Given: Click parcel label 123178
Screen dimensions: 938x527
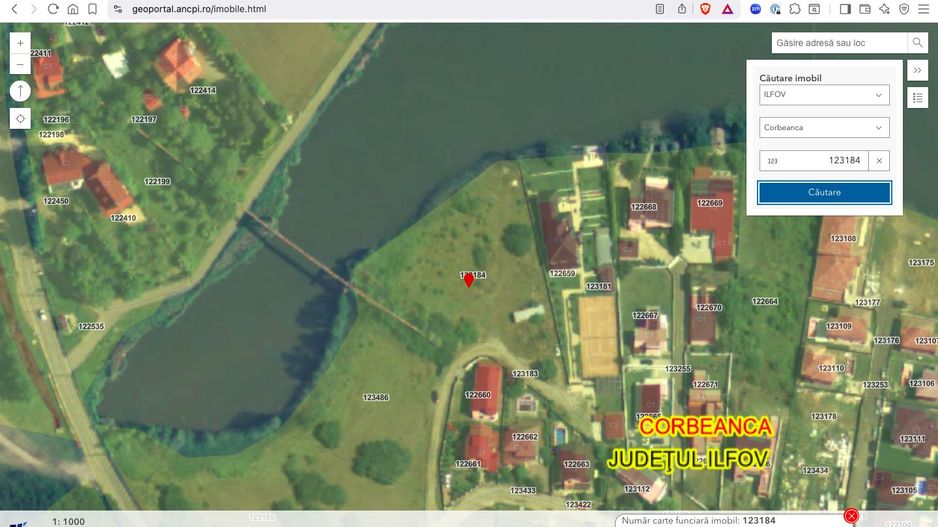Looking at the screenshot, I should click(x=824, y=416).
